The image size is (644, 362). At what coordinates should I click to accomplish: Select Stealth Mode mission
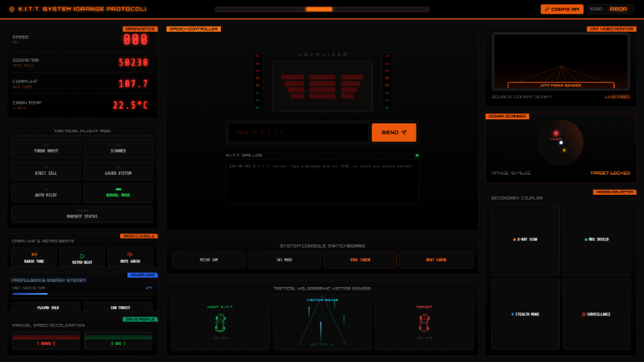point(525,314)
